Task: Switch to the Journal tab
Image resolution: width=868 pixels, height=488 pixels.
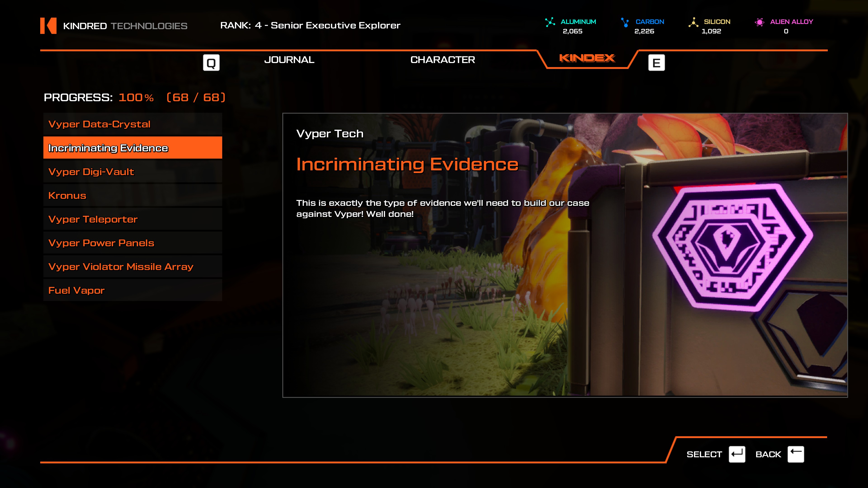Action: tap(289, 60)
